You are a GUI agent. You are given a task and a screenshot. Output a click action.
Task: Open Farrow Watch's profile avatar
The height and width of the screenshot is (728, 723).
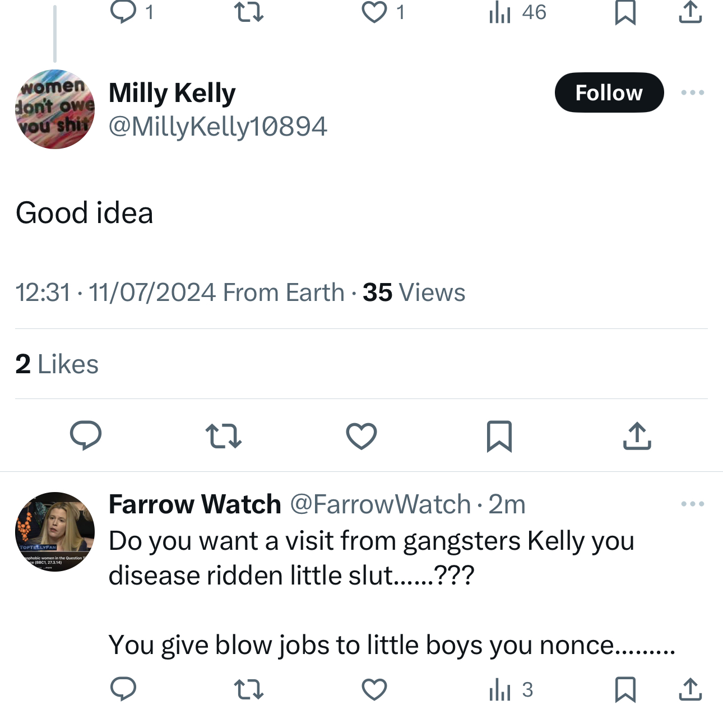click(x=55, y=532)
